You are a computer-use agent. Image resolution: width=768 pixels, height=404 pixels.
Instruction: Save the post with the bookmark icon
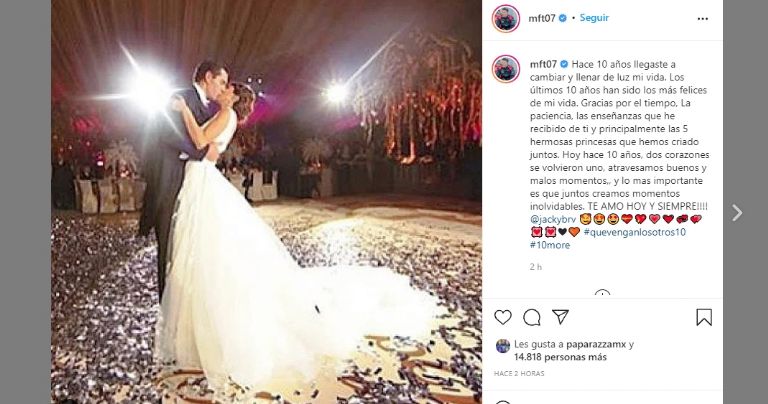click(x=704, y=317)
